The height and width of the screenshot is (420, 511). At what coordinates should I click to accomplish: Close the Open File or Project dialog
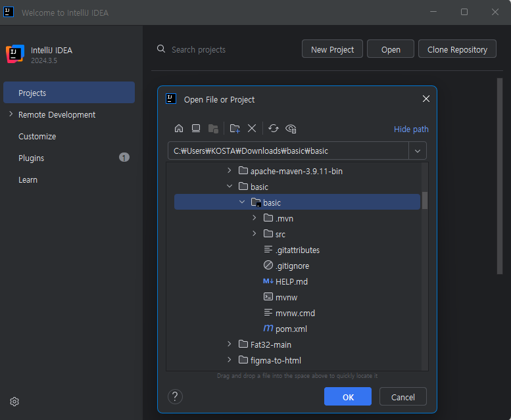[x=426, y=99]
